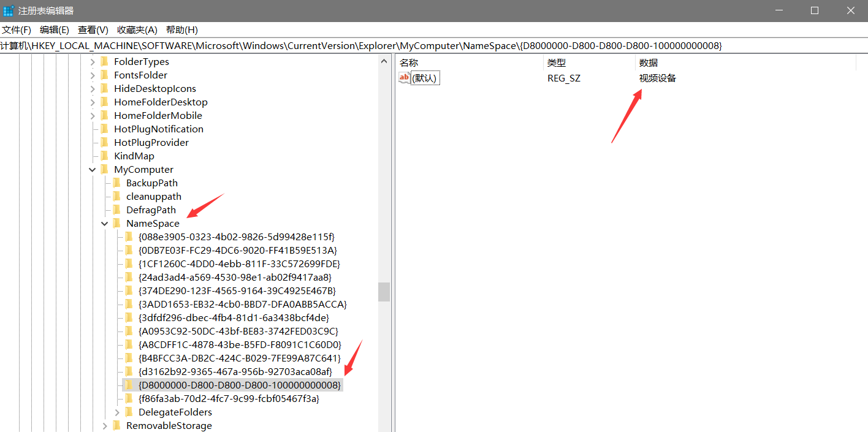This screenshot has height=432, width=868.
Task: Select key {A8CDFF1C-4878-43be-B5FD-F8091C1C60D0}
Action: (x=240, y=345)
